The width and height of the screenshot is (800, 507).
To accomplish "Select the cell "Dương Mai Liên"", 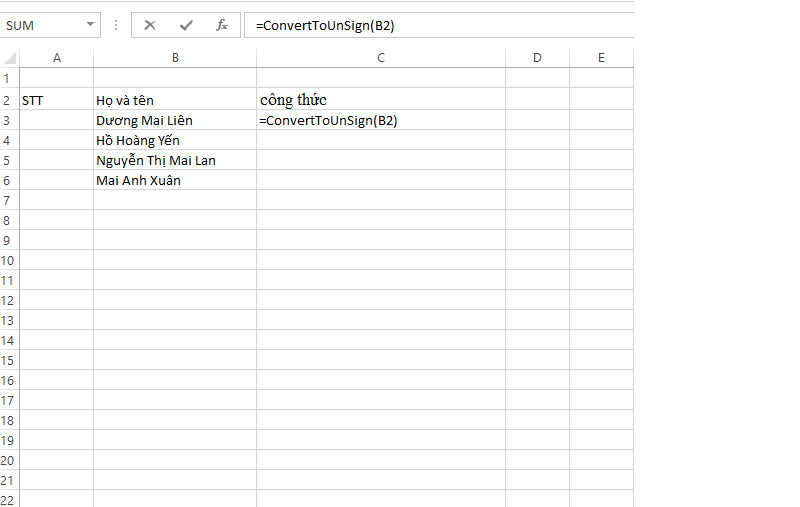I will [x=175, y=120].
